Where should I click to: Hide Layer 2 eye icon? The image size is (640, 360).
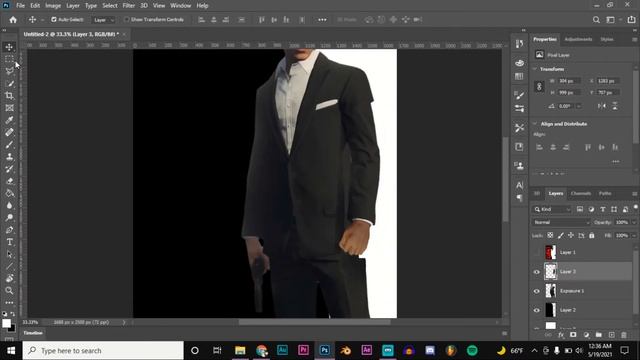click(537, 310)
